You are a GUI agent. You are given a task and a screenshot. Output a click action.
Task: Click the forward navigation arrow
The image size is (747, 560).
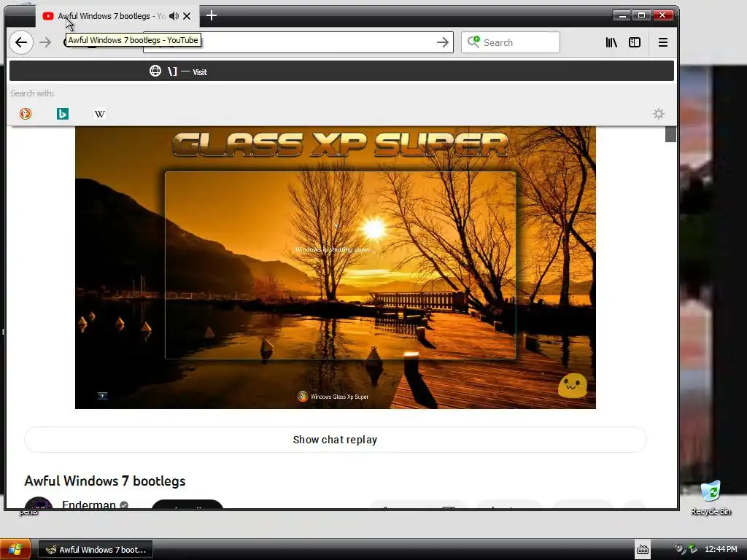45,42
